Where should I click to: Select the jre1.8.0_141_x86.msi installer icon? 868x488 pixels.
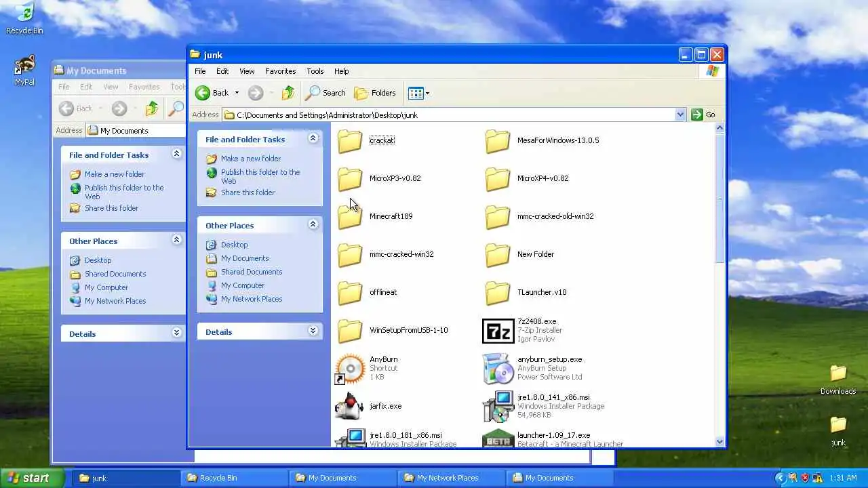[x=498, y=406]
